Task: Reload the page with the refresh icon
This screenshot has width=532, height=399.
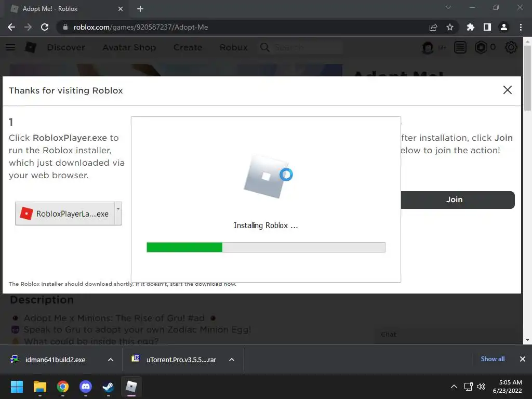Action: 45,27
